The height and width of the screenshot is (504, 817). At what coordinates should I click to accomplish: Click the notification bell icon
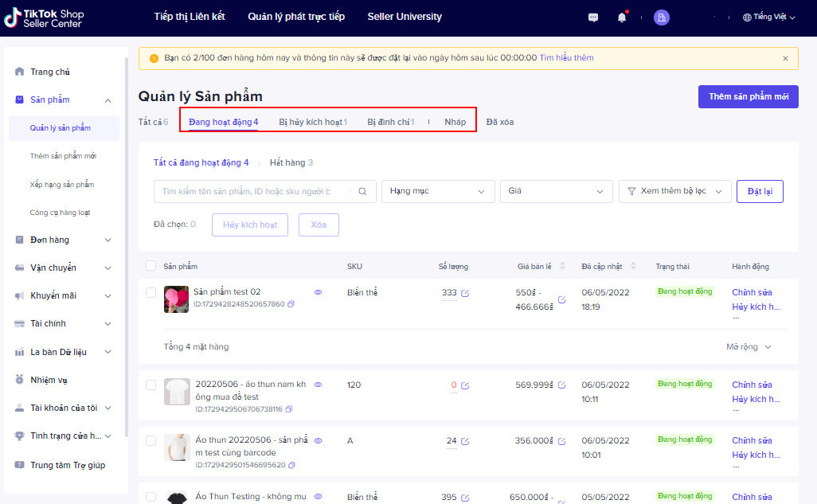pos(622,17)
